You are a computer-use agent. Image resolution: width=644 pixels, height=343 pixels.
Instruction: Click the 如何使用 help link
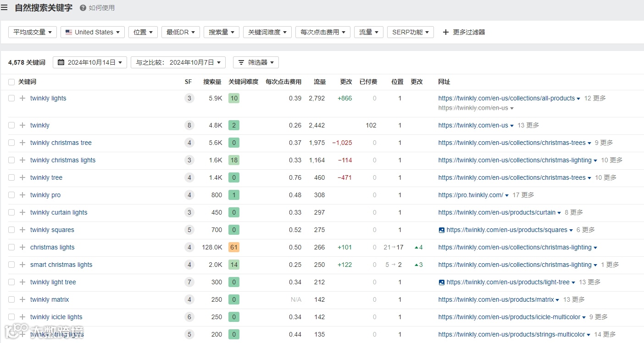tap(102, 8)
